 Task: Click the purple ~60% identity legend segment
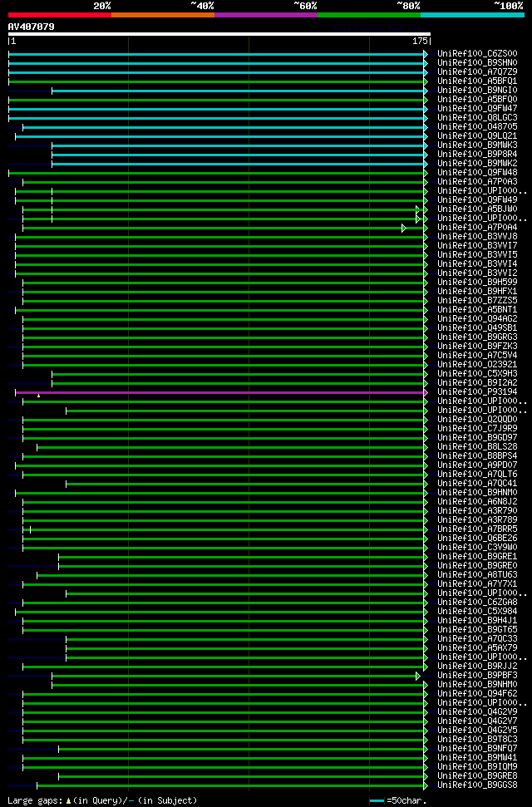pyautogui.click(x=266, y=15)
